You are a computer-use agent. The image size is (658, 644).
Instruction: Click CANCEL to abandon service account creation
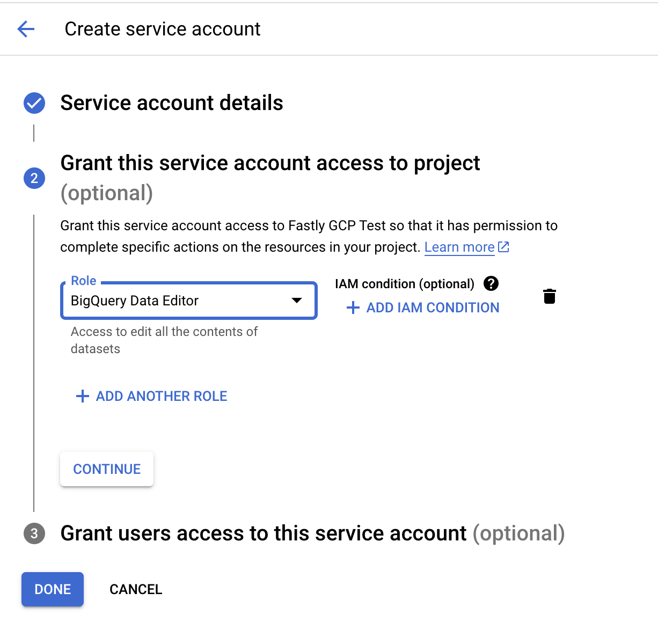click(135, 589)
